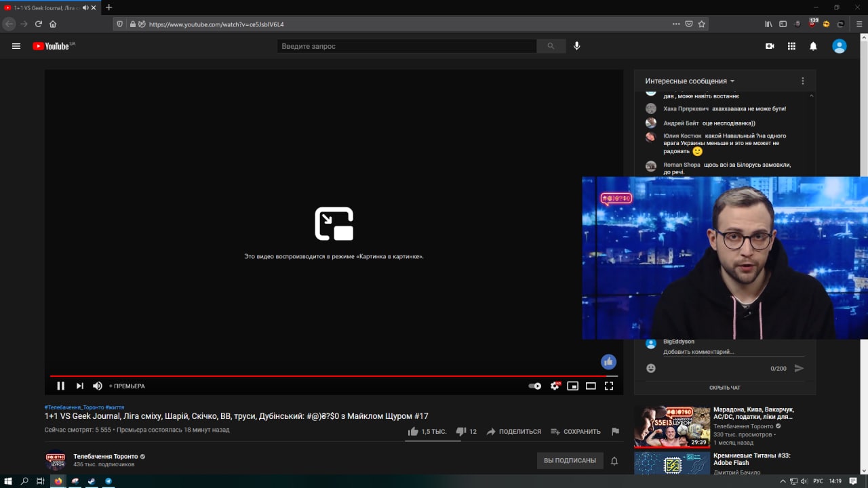This screenshot has height=488, width=868.
Task: Save page to Pocket
Action: pyautogui.click(x=688, y=24)
